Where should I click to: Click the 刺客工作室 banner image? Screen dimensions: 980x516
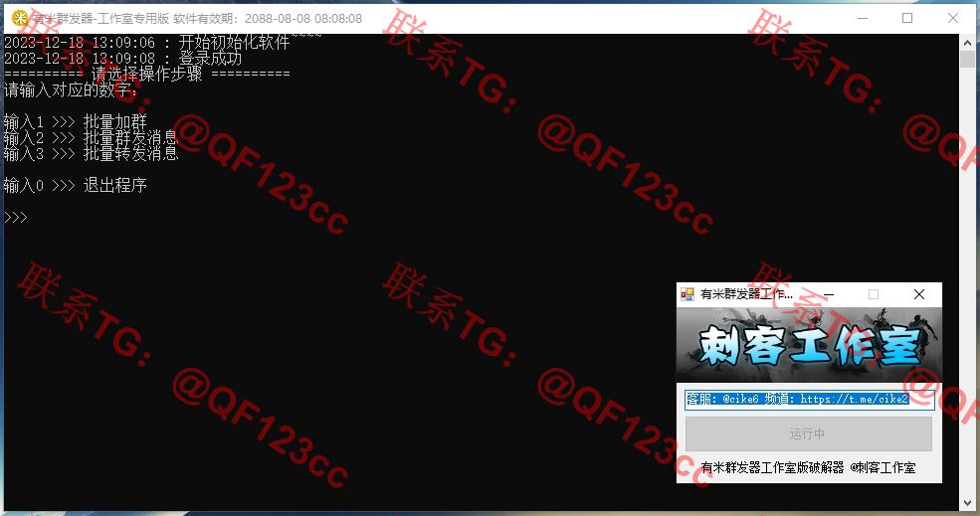(x=809, y=345)
